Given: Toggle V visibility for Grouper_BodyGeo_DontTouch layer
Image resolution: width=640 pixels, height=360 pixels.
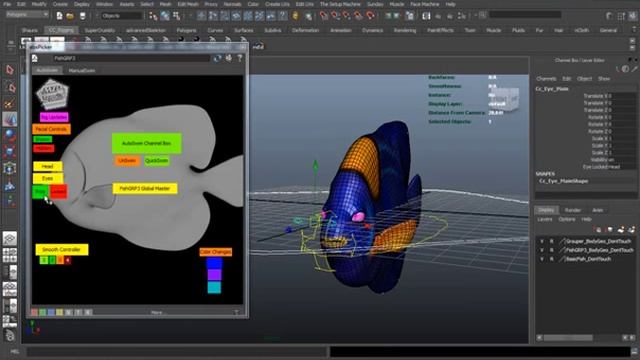Looking at the screenshot, I should 542,241.
